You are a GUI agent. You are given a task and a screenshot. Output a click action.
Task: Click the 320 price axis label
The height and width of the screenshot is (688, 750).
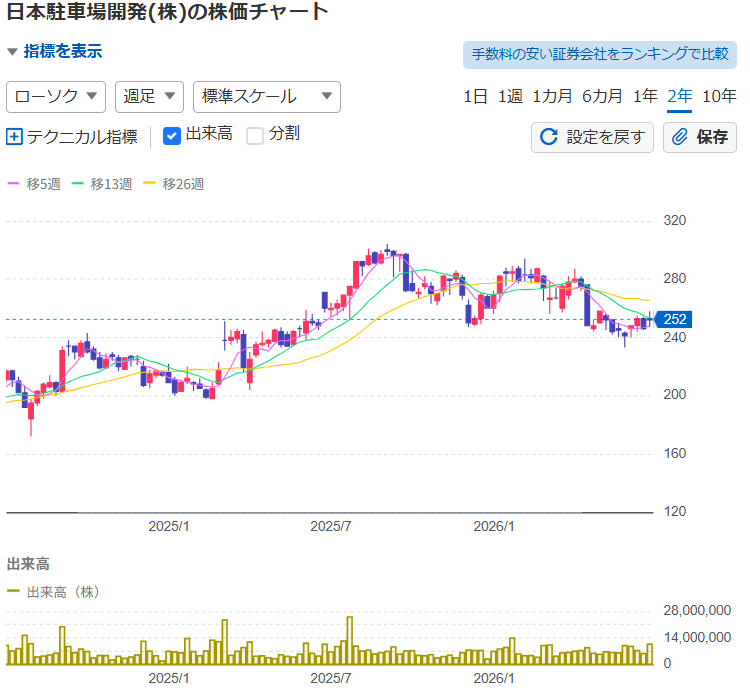click(x=674, y=221)
